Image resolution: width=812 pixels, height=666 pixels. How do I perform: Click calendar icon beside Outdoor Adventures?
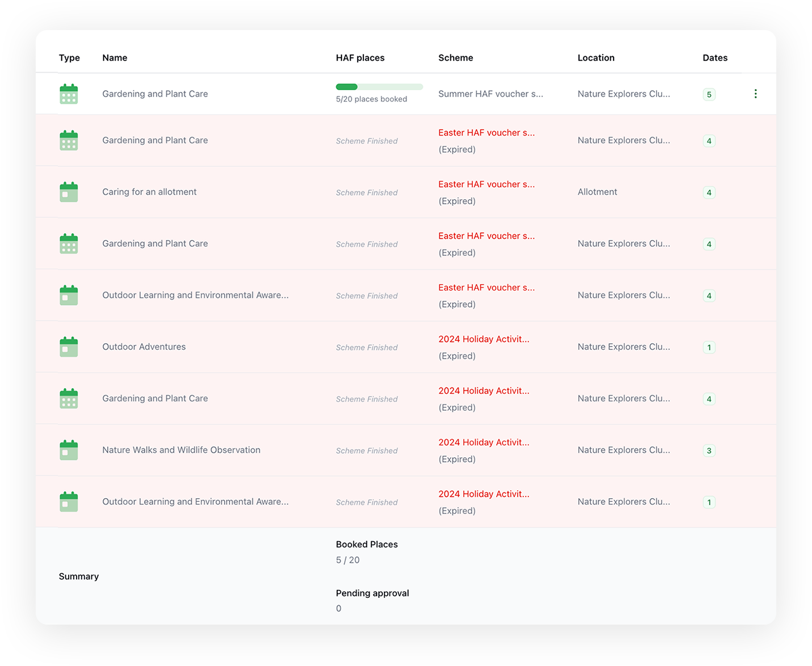coord(69,347)
